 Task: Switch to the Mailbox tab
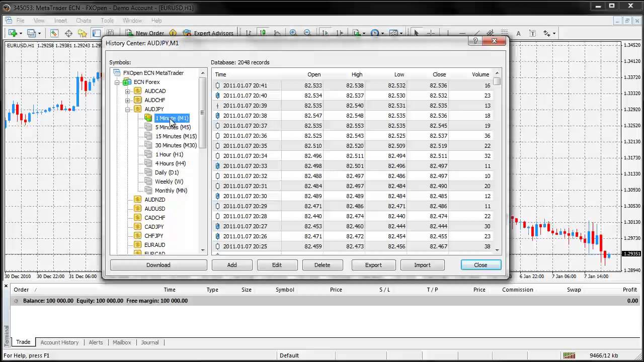(x=122, y=342)
